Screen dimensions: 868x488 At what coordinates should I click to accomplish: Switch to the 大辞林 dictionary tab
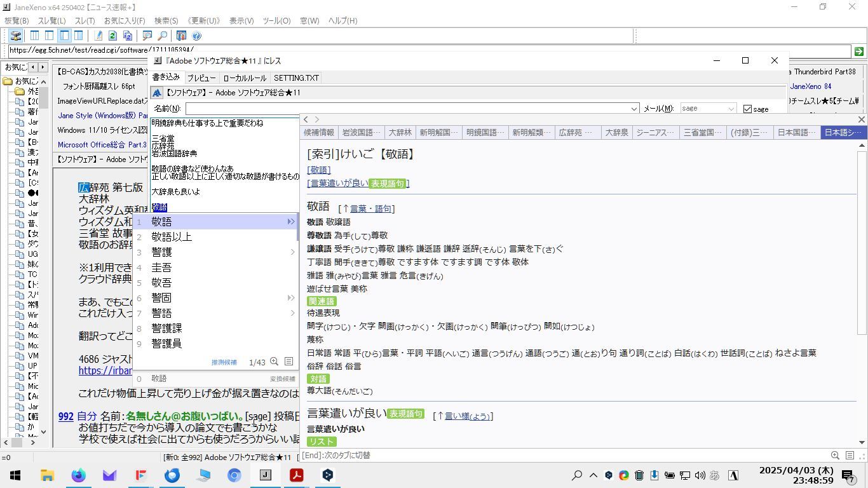400,132
